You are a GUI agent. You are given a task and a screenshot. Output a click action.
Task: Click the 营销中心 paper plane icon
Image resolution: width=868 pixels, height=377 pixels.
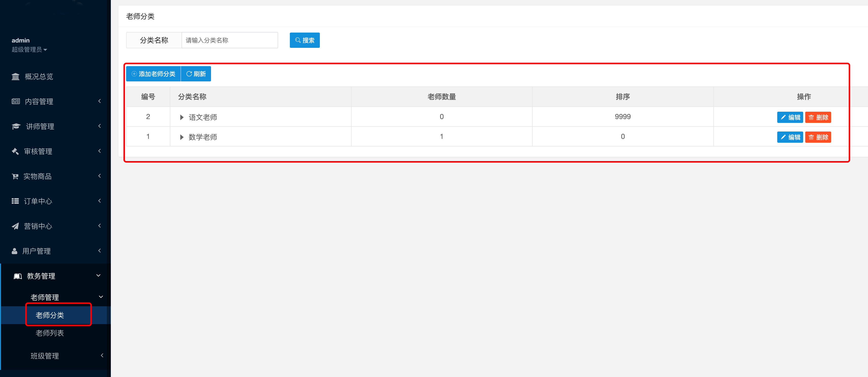[15, 226]
